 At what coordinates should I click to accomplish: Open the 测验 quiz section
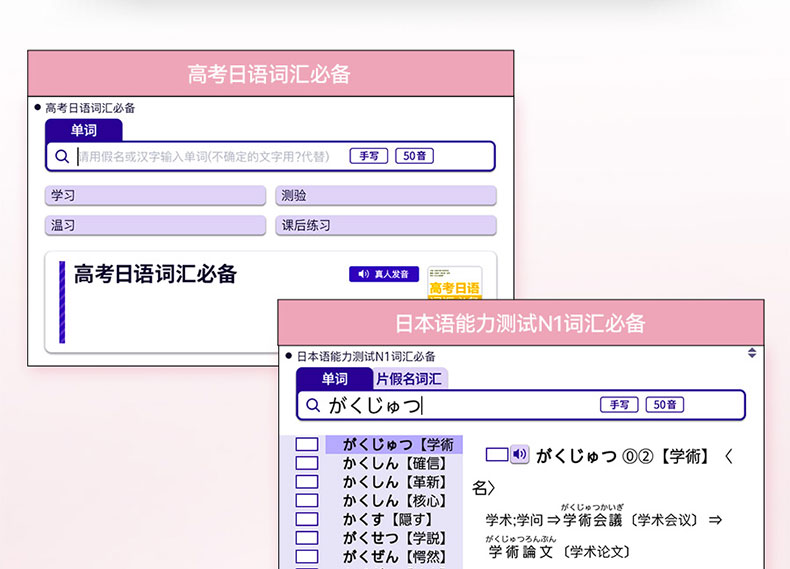[385, 196]
